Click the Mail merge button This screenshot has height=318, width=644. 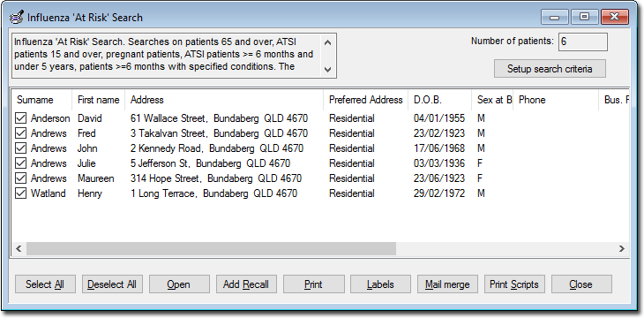447,284
